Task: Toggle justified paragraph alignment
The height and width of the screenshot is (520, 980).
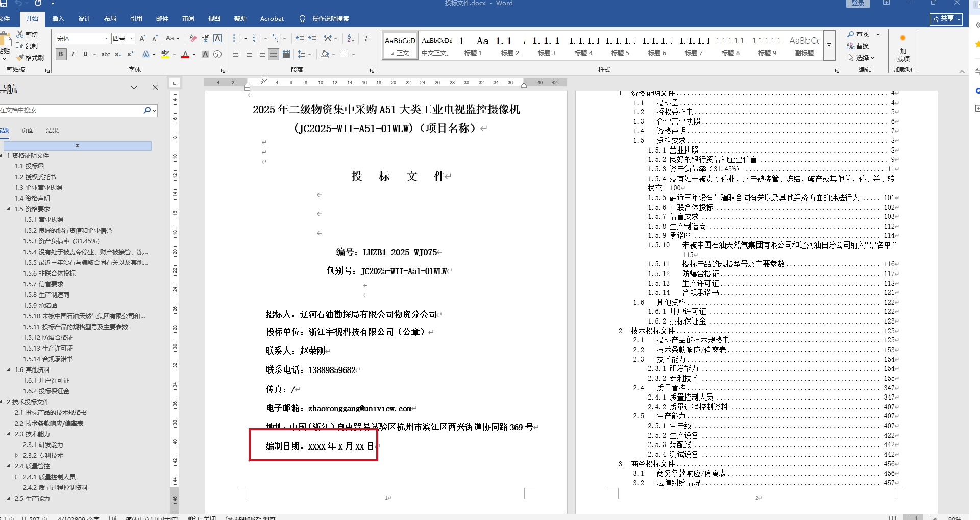Action: tap(274, 54)
